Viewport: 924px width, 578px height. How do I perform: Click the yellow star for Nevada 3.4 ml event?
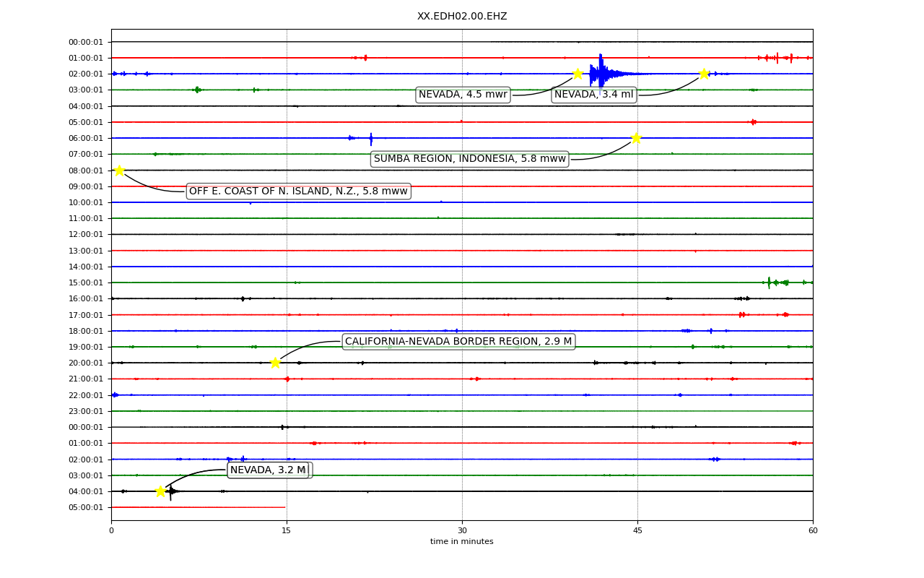coord(704,74)
